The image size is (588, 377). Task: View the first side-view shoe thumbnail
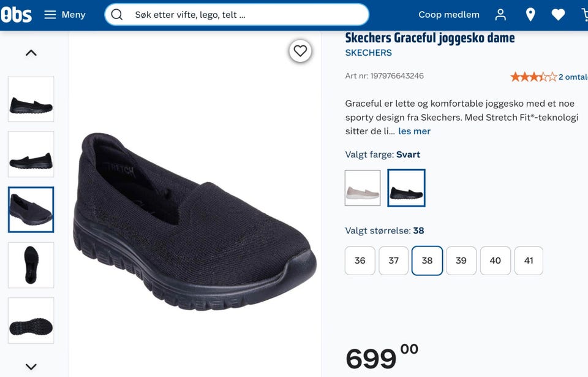click(x=31, y=99)
